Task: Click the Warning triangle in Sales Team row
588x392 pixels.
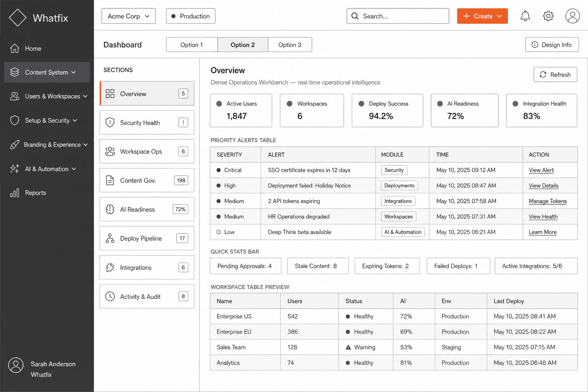Action: [348, 347]
